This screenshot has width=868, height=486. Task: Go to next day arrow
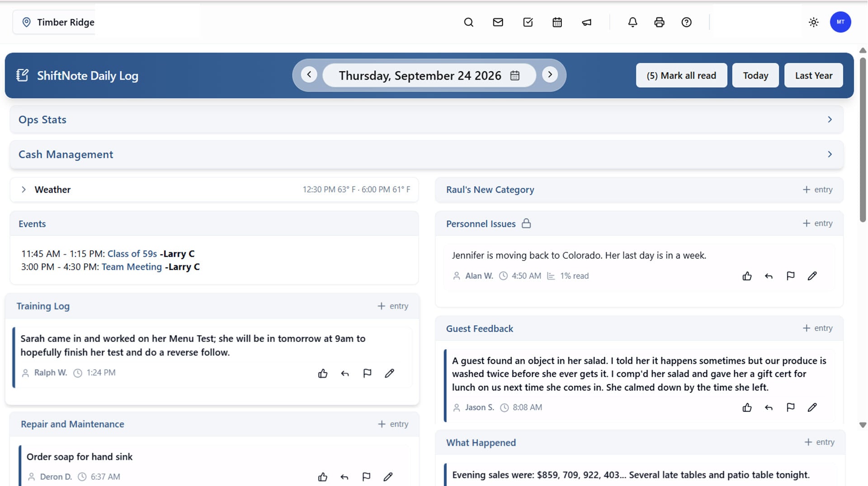(550, 75)
